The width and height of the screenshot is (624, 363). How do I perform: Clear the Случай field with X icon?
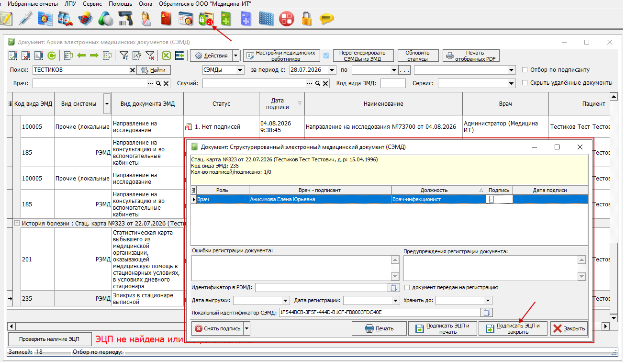326,83
